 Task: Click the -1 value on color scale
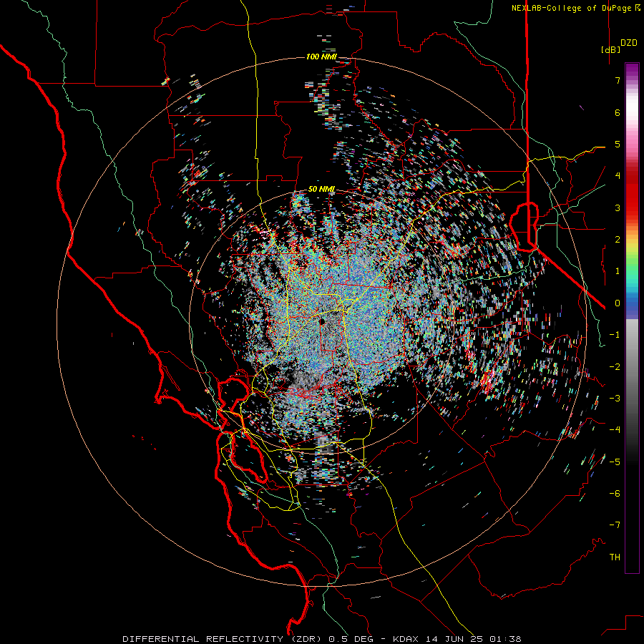tap(615, 335)
